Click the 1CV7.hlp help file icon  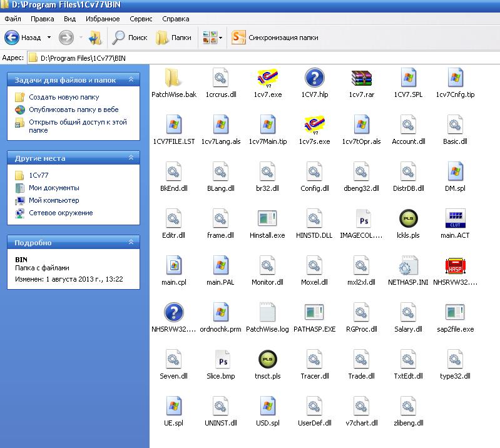tap(314, 78)
